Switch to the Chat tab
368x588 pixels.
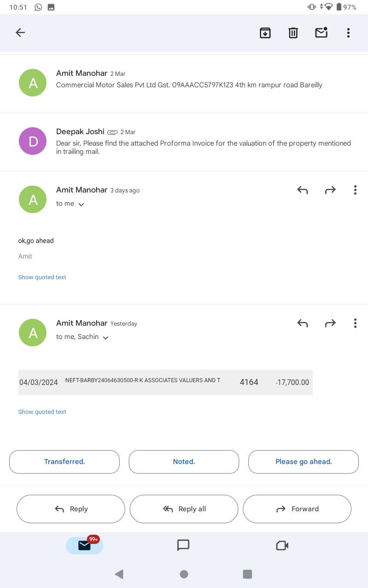pyautogui.click(x=184, y=545)
